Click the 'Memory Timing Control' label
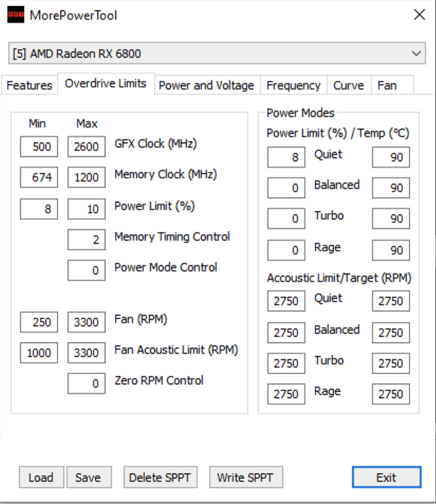 point(172,237)
